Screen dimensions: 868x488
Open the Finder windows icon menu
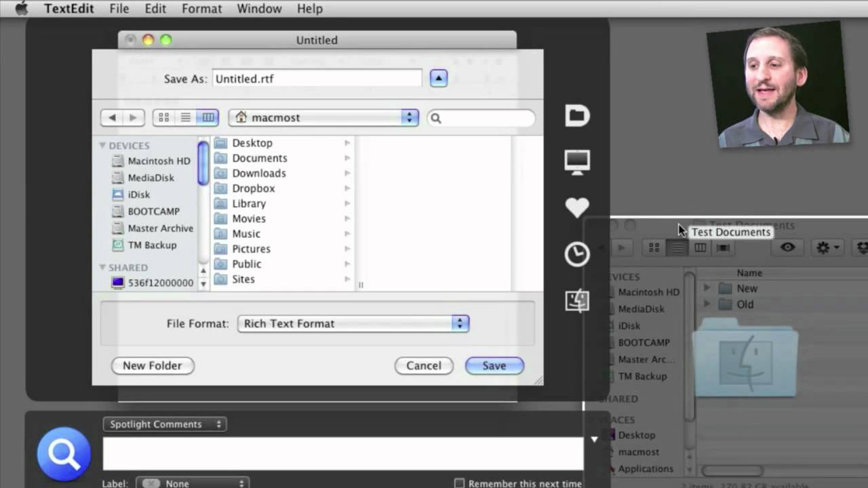click(x=577, y=300)
